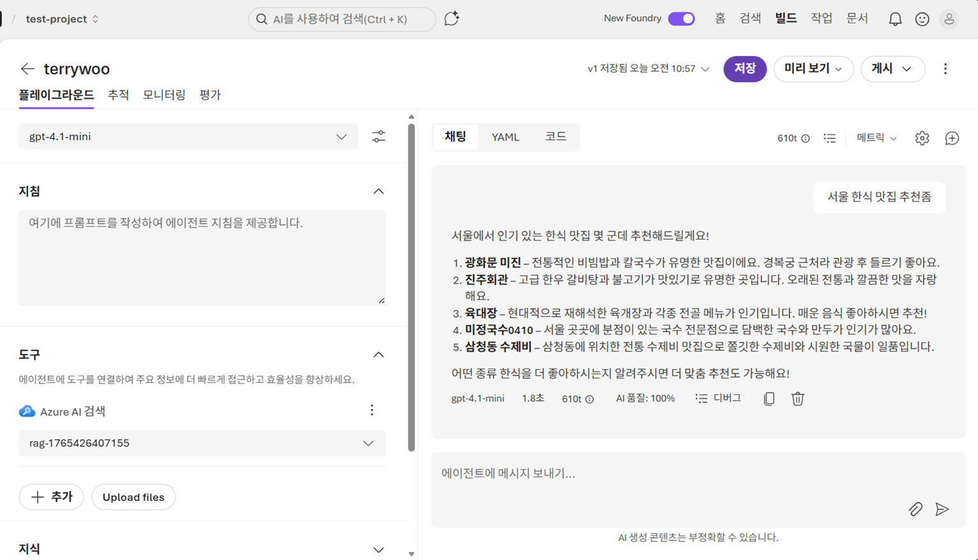Click the AI 품질: 100% label
This screenshot has height=560, width=978.
click(645, 399)
